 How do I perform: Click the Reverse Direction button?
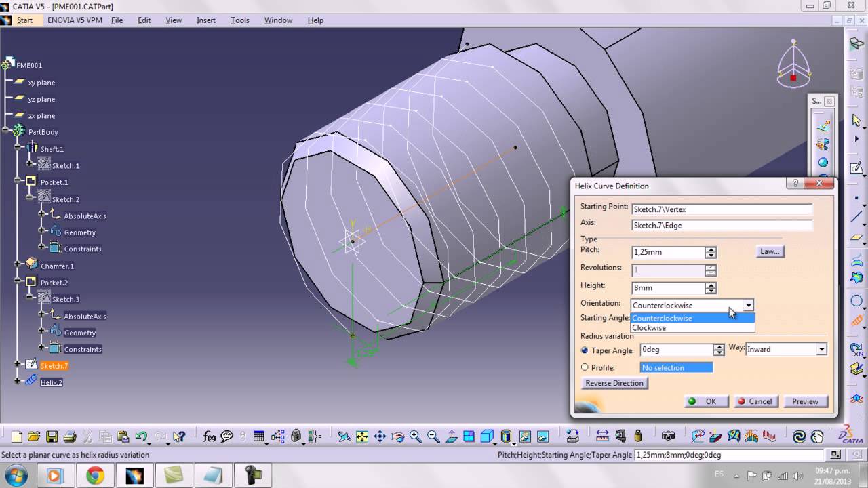[614, 383]
